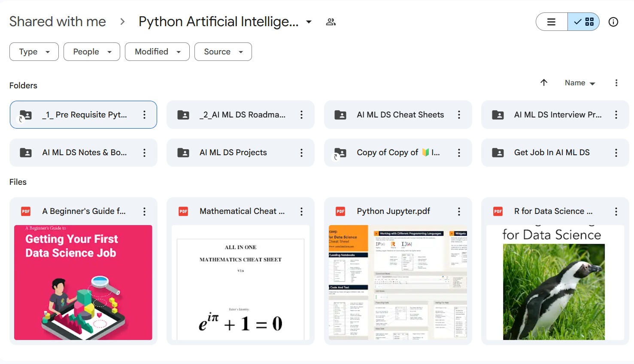Image resolution: width=634 pixels, height=364 pixels.
Task: Expand the Modified filter dropdown
Action: point(157,52)
